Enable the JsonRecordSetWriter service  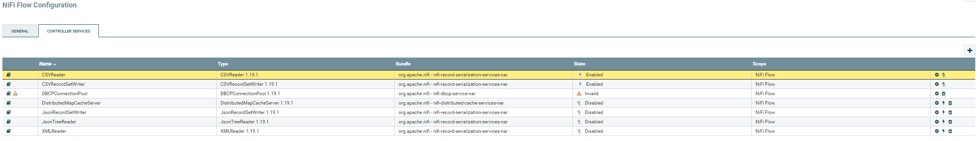[x=944, y=112]
